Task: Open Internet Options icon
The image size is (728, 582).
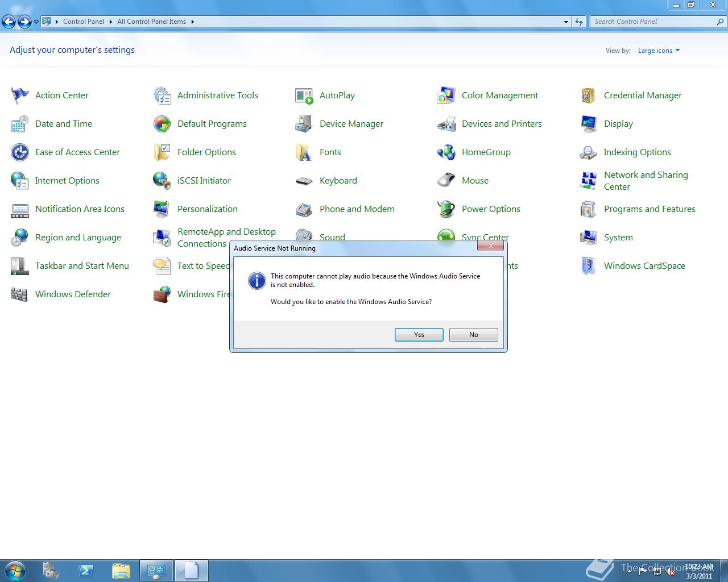Action: tap(20, 181)
